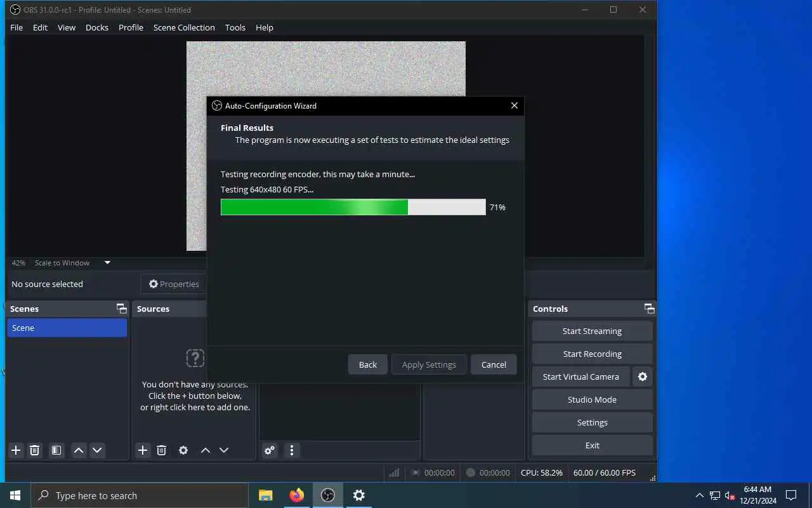The height and width of the screenshot is (508, 812).
Task: Open File Explorer from the taskbar
Action: 266,495
